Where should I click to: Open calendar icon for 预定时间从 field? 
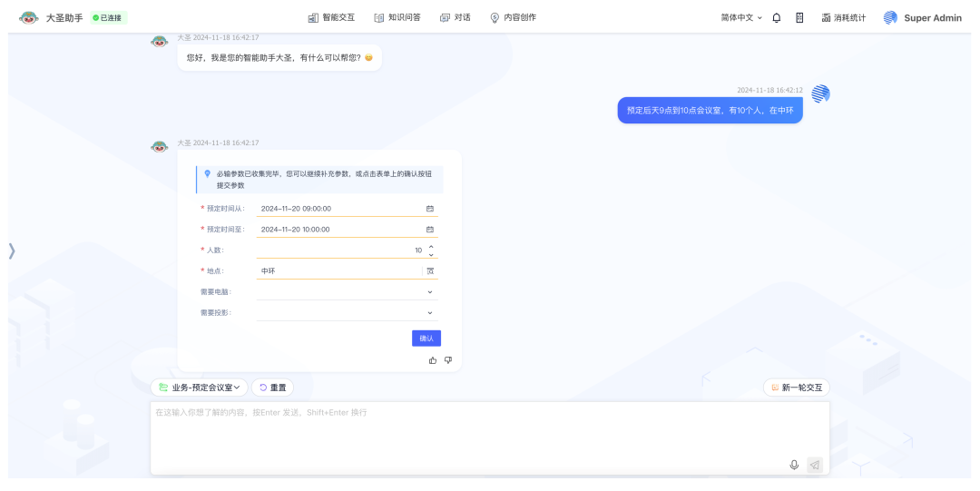(x=430, y=209)
